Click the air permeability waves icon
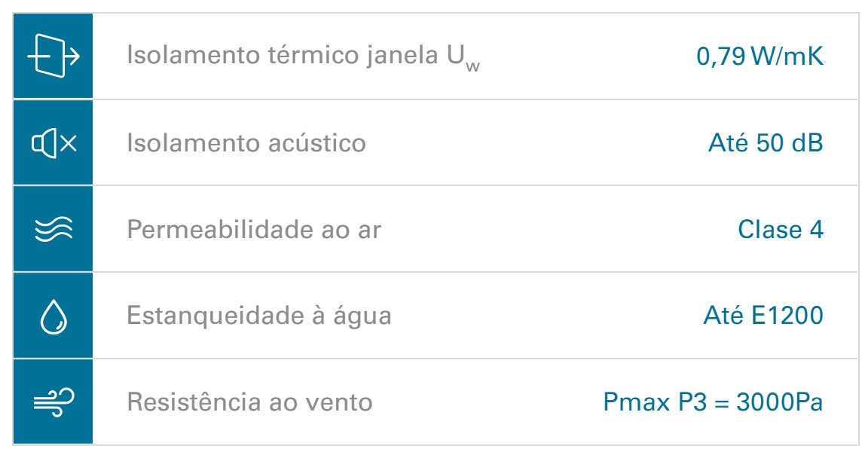Image resolution: width=868 pixels, height=458 pixels. tap(53, 229)
